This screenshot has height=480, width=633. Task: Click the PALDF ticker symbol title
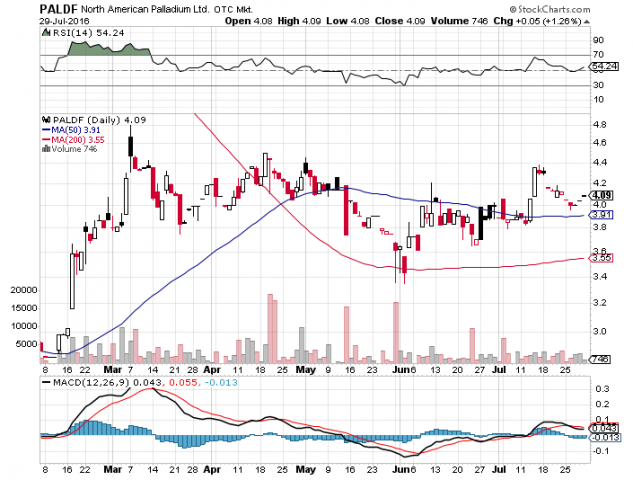point(59,9)
